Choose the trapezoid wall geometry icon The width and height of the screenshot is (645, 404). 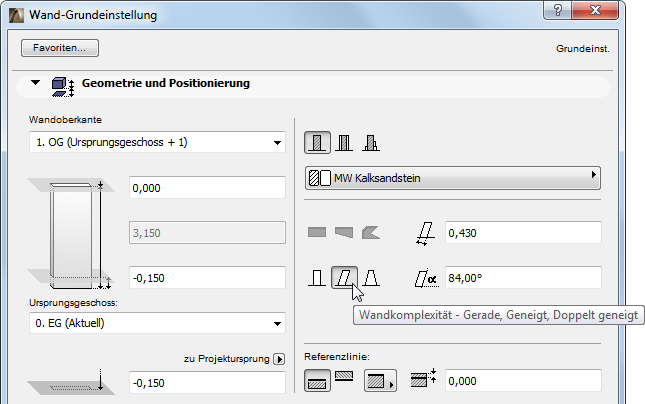coord(344,232)
